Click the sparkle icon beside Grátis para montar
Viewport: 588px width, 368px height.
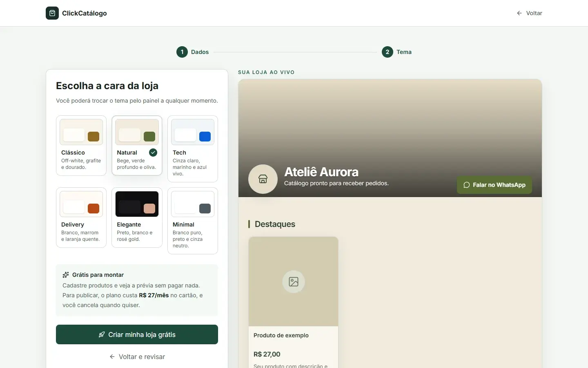click(x=66, y=275)
